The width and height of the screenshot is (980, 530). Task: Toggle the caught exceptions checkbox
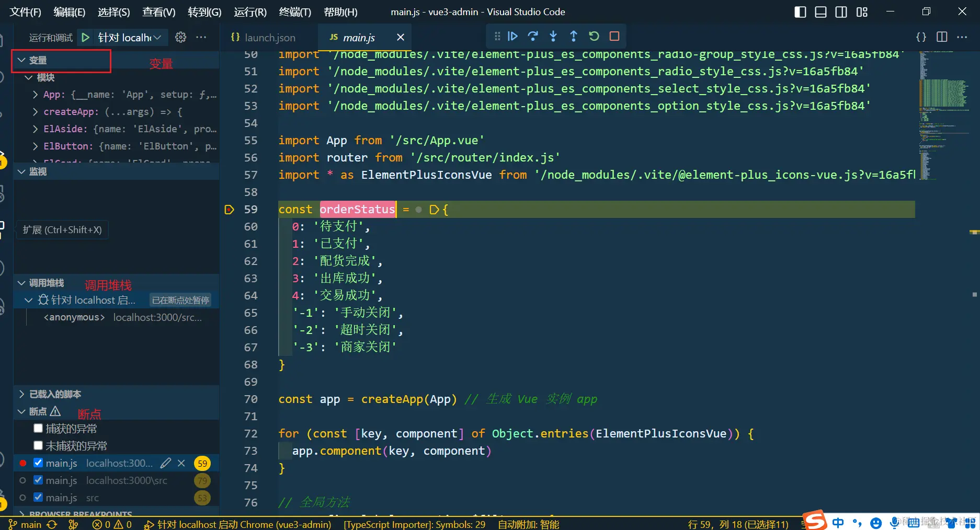point(38,429)
